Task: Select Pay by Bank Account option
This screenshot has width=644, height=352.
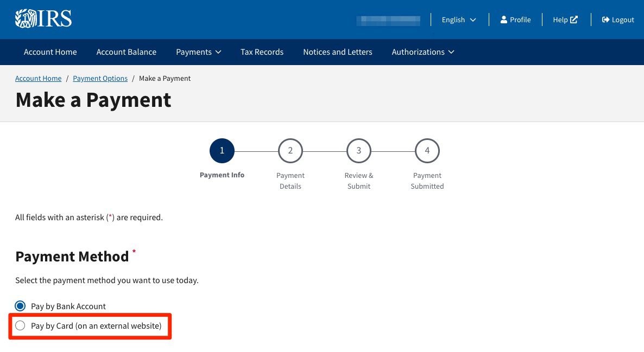Action: click(x=20, y=306)
